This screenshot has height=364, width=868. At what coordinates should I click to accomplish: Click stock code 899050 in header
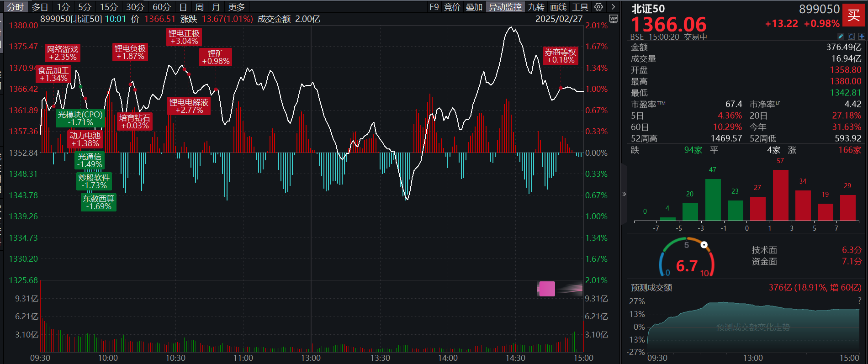point(819,9)
